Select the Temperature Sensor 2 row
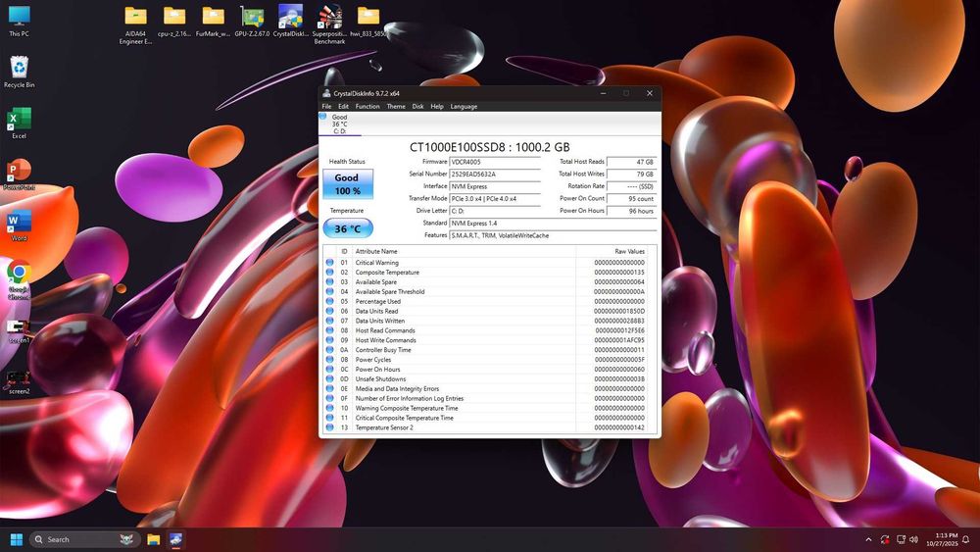Screen dimensions: 980x552 pos(485,427)
